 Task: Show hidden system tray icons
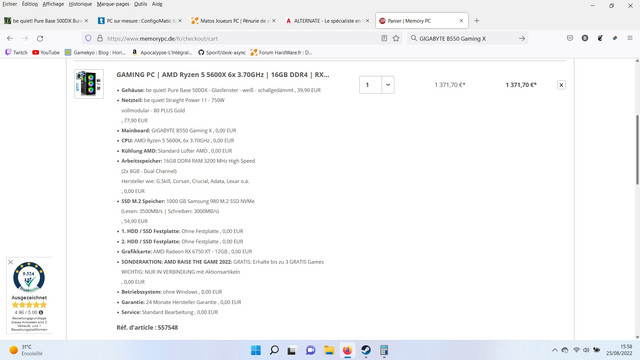[x=555, y=350]
